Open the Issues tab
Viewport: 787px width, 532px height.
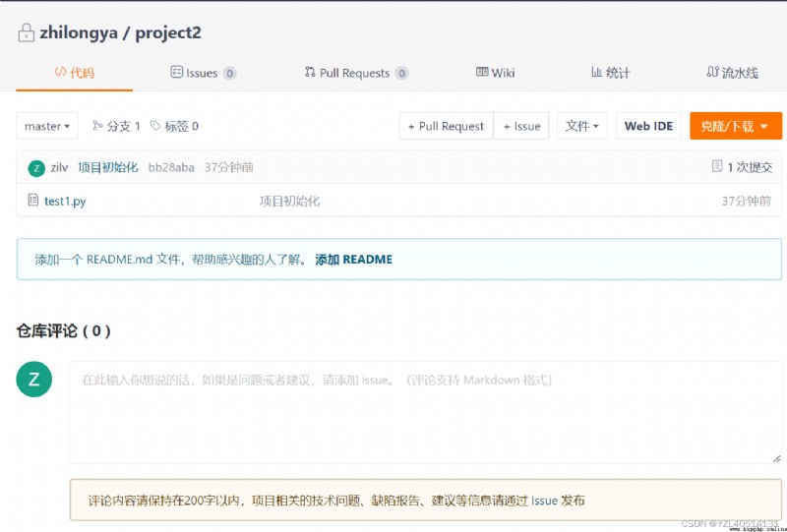[203, 74]
